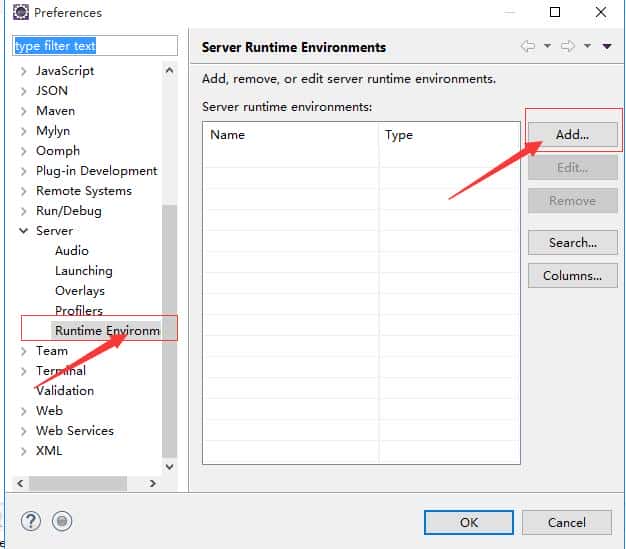Screen dimensions: 626x549
Task: Select the Launching preference page
Action: click(x=84, y=271)
